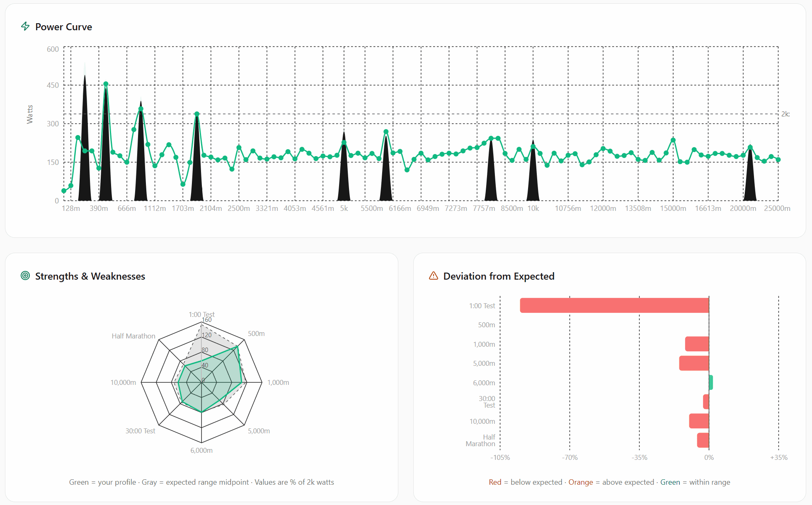Click the 390m x-axis label
812x505 pixels.
coord(99,208)
